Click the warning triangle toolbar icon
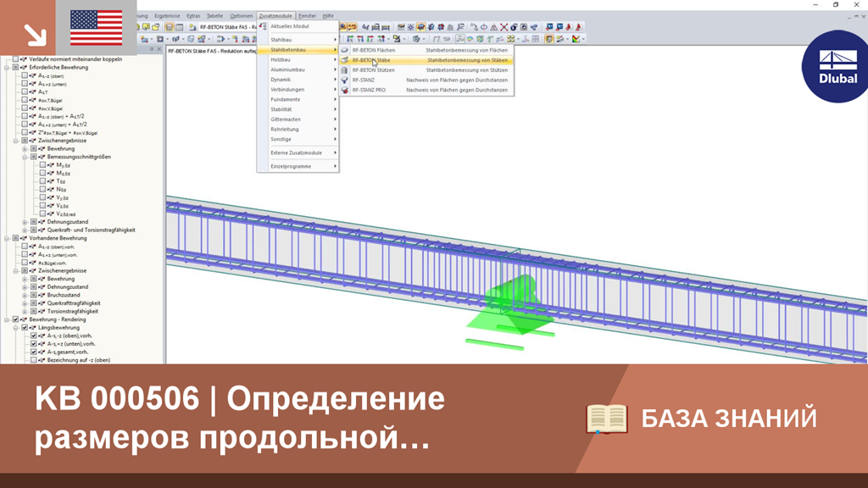Image resolution: width=868 pixels, height=488 pixels. point(494,27)
